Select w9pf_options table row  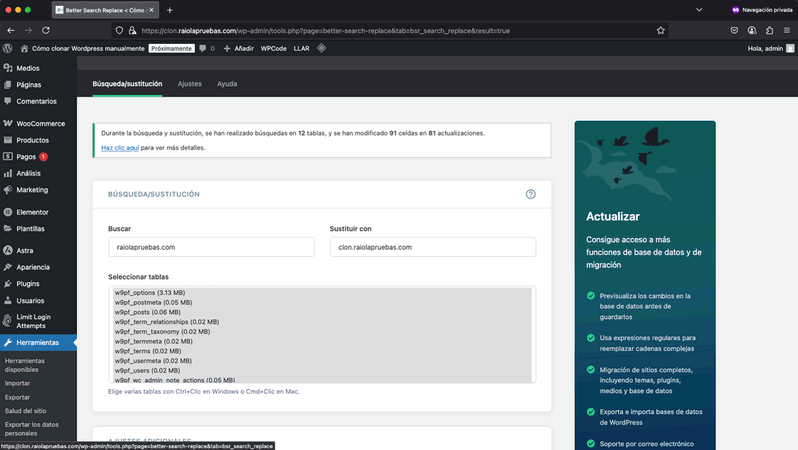[323, 293]
